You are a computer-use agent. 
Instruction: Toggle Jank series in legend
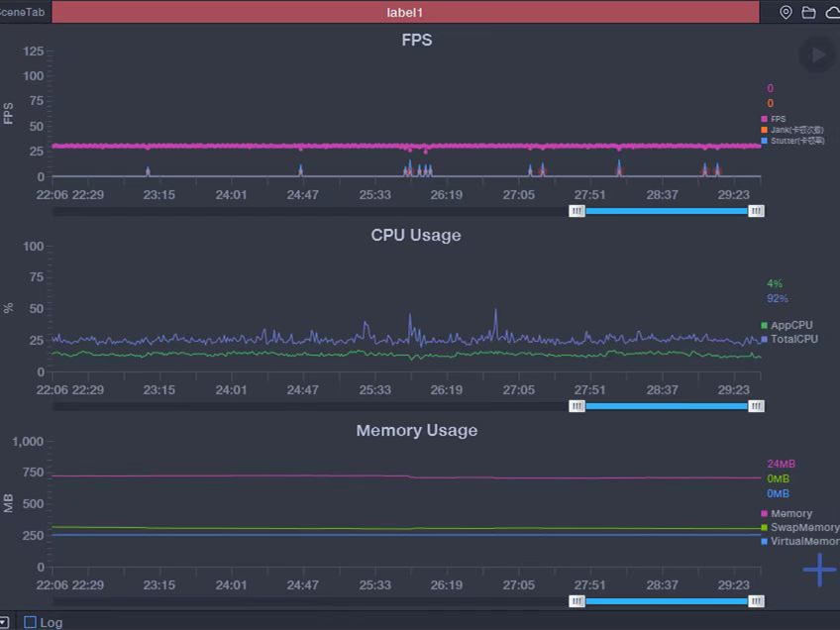click(794, 130)
